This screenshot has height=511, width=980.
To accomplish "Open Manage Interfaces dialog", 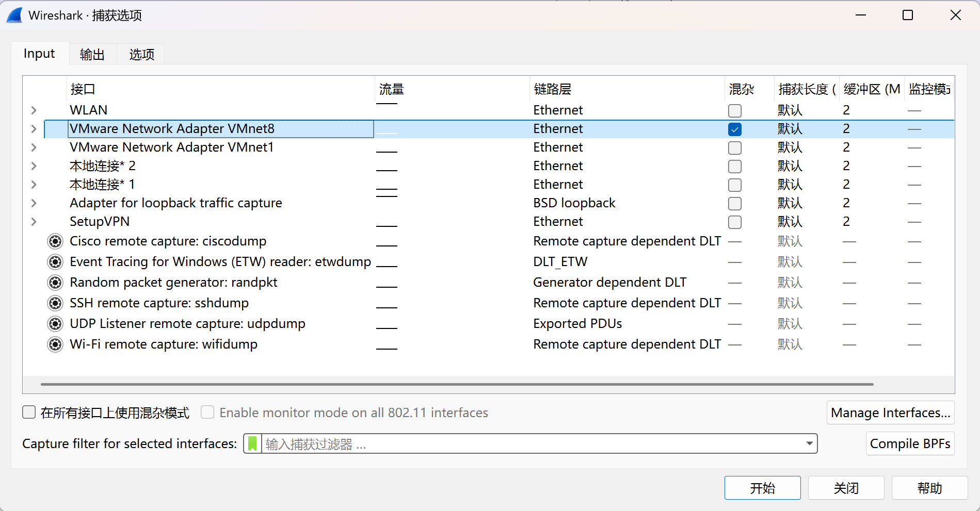I will (x=890, y=413).
